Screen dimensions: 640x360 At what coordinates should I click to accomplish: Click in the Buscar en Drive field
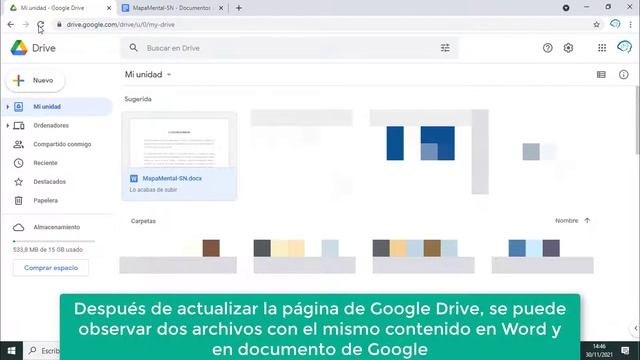pyautogui.click(x=290, y=48)
